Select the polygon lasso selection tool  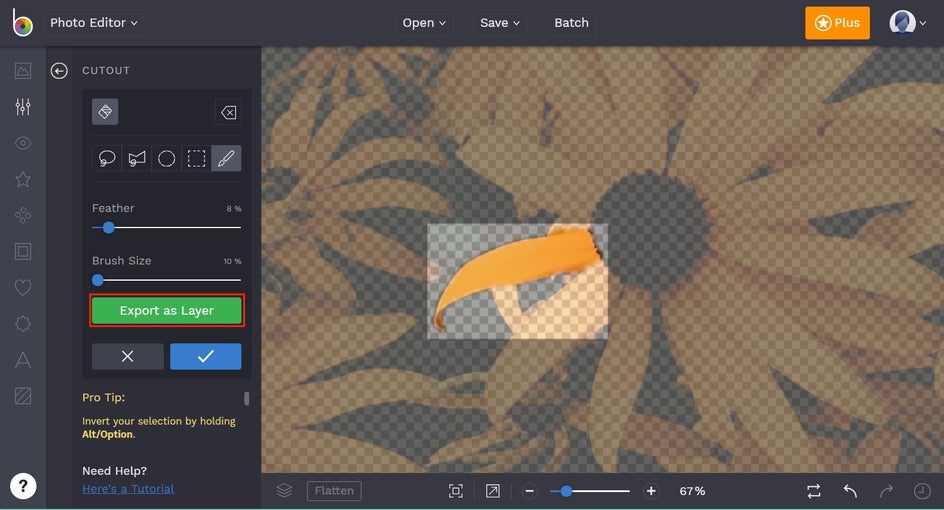point(137,158)
